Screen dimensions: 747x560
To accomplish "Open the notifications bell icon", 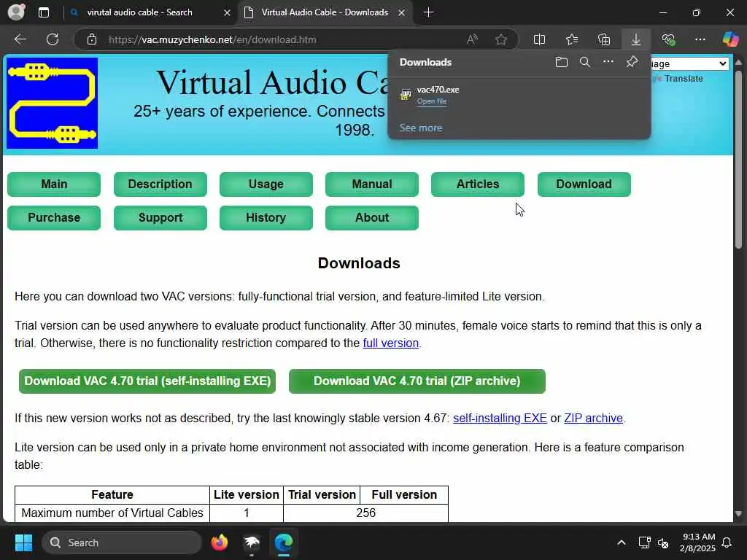I will point(727,542).
